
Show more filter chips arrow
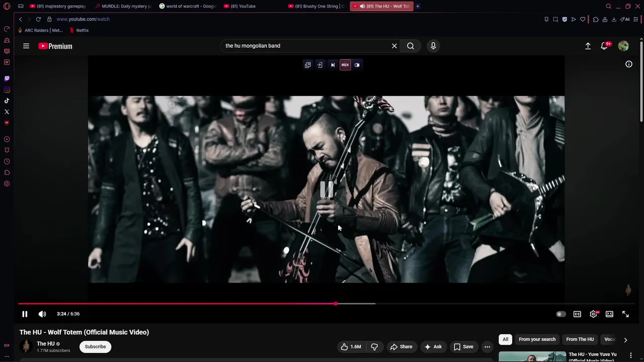pyautogui.click(x=625, y=340)
